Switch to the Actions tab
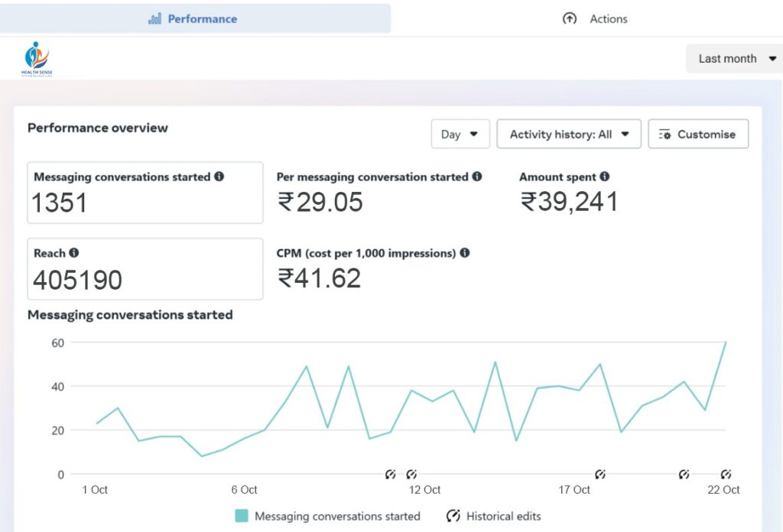Image resolution: width=783 pixels, height=532 pixels. tap(595, 19)
